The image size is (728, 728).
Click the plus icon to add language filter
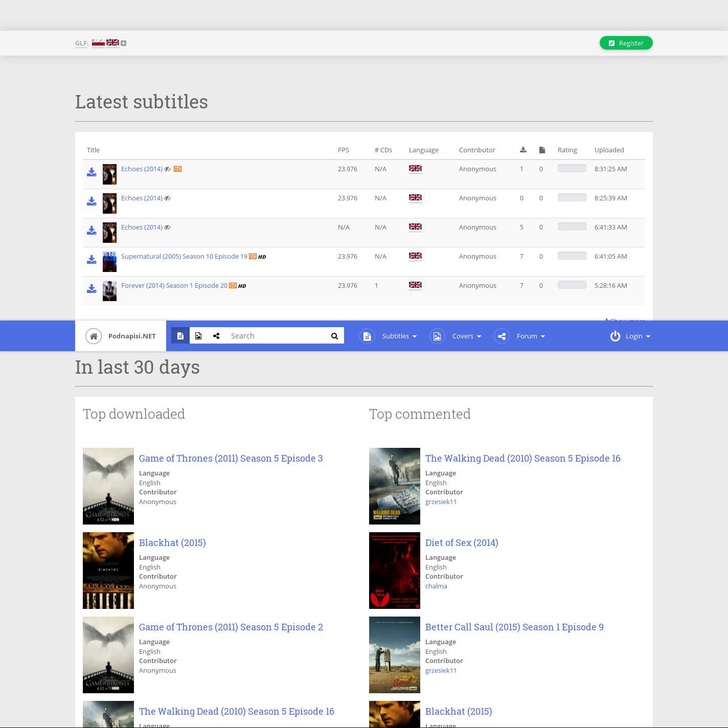[123, 43]
